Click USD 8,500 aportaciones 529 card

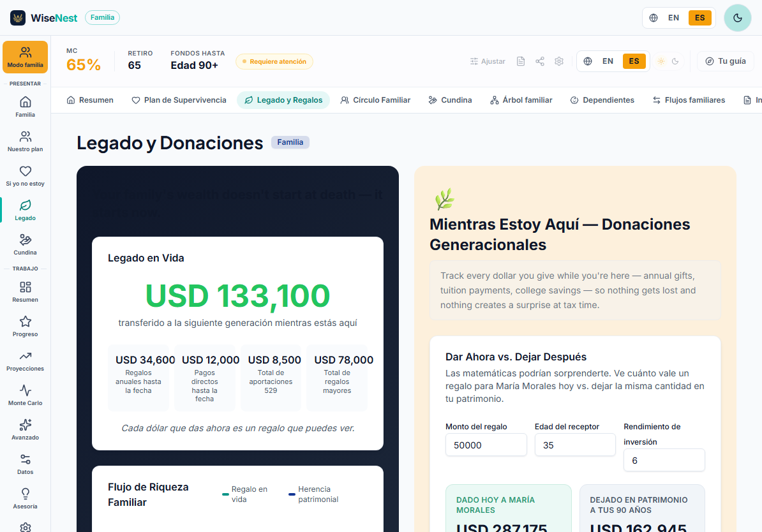pos(271,378)
